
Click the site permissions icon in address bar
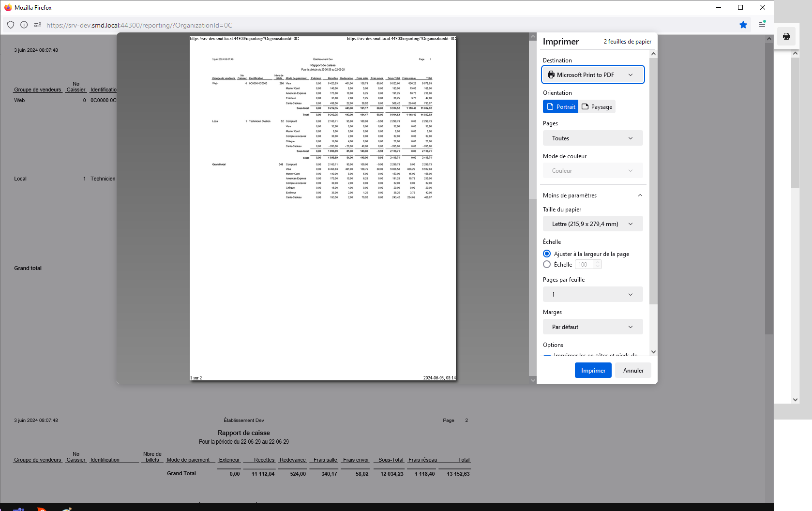pyautogui.click(x=37, y=25)
